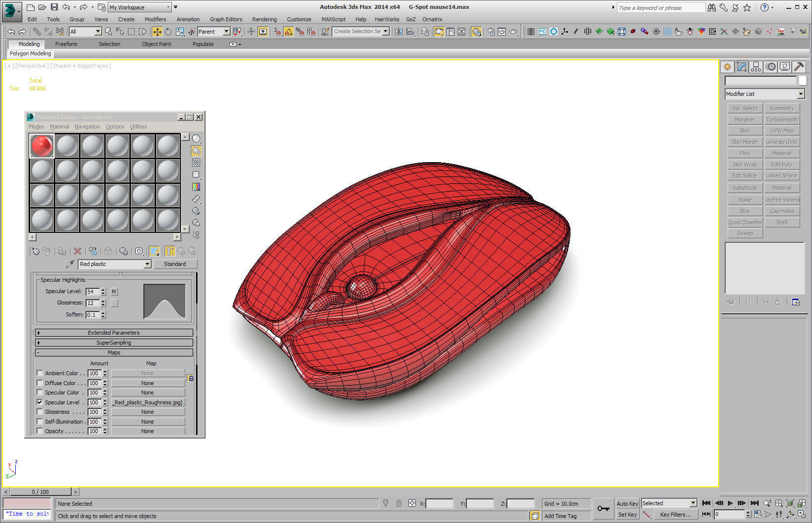This screenshot has width=812, height=523.
Task: Open the All selection filter dropdown
Action: click(x=85, y=32)
